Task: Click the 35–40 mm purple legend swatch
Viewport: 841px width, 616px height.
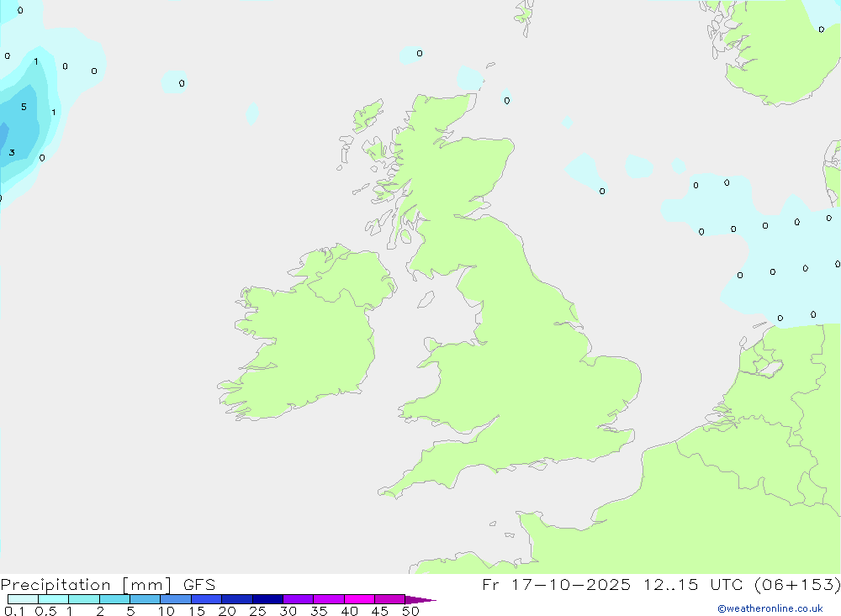Action: click(329, 599)
